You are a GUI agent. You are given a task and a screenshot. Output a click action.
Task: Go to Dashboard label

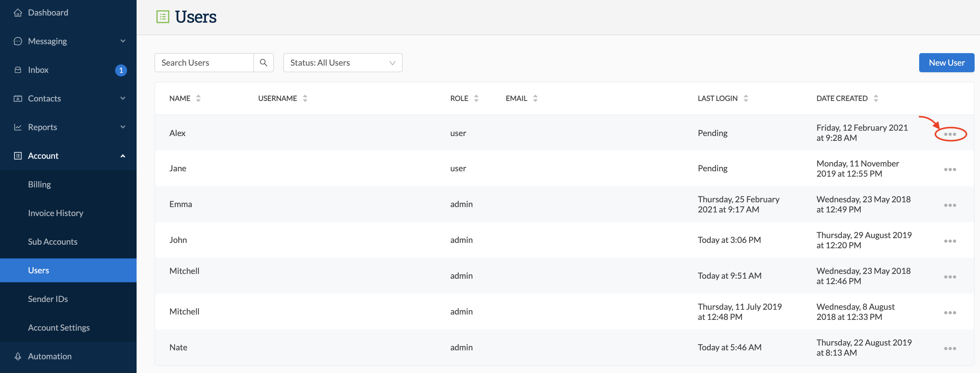click(48, 13)
